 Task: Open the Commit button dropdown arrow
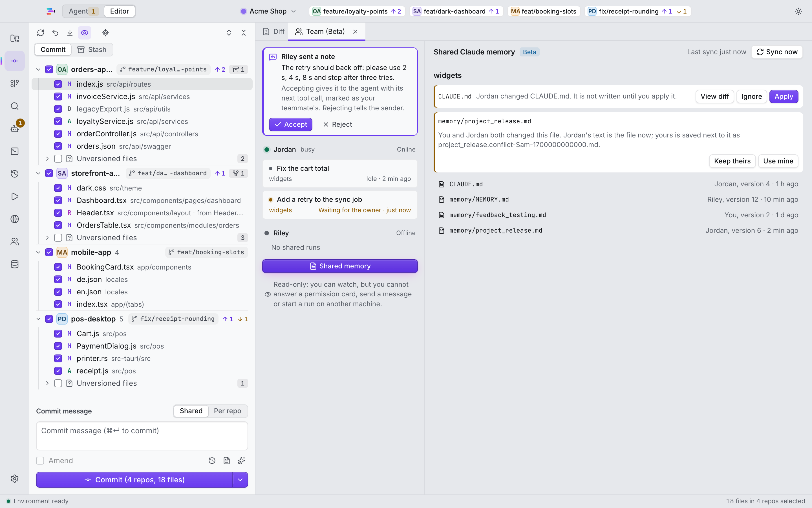coord(240,480)
